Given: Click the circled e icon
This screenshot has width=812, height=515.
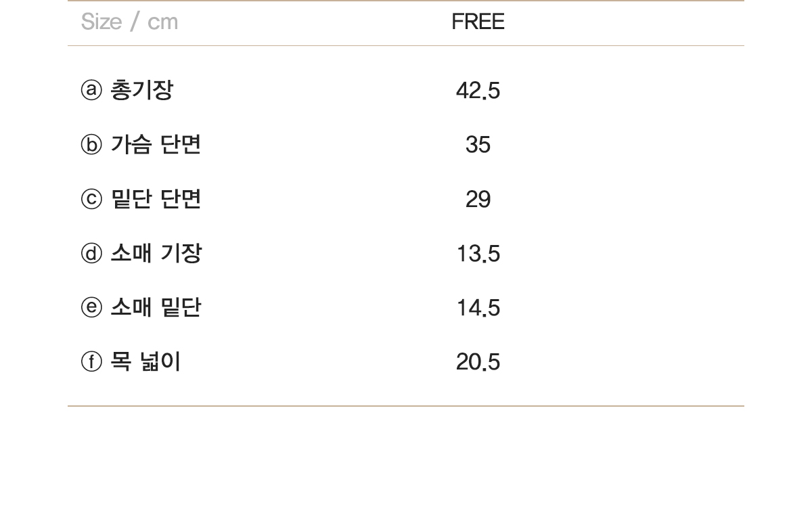Looking at the screenshot, I should pyautogui.click(x=91, y=307).
